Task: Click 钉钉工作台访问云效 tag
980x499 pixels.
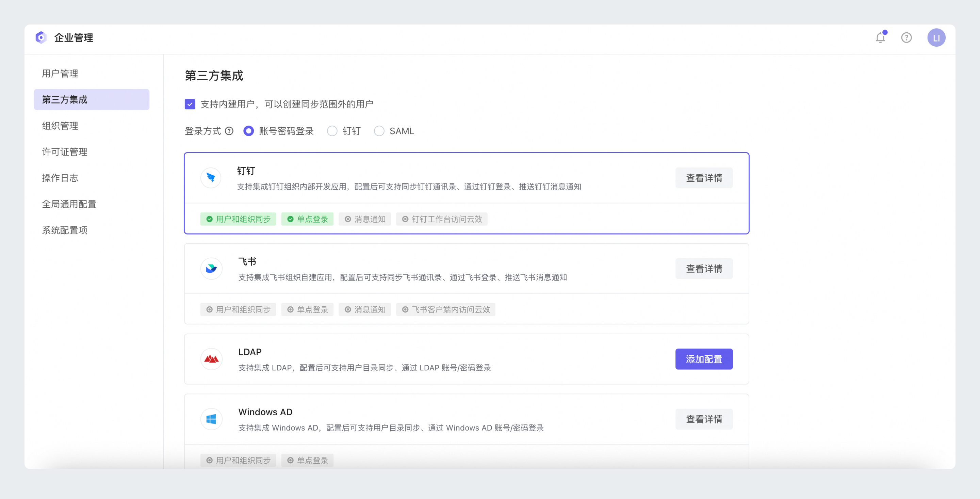Action: coord(442,219)
